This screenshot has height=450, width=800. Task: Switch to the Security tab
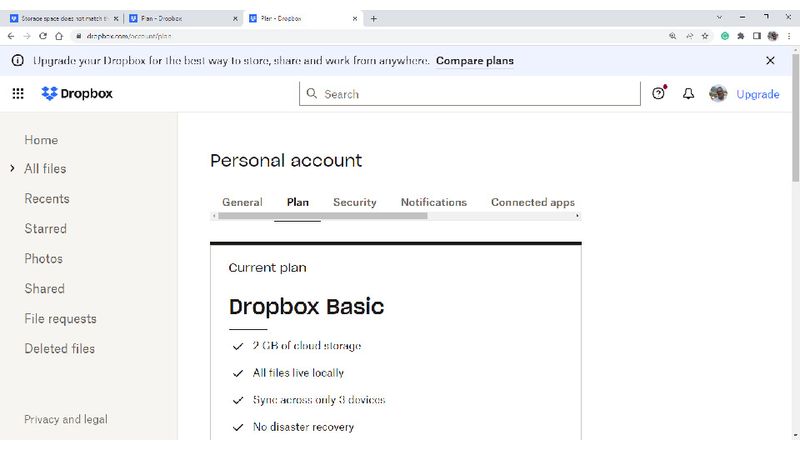click(355, 202)
